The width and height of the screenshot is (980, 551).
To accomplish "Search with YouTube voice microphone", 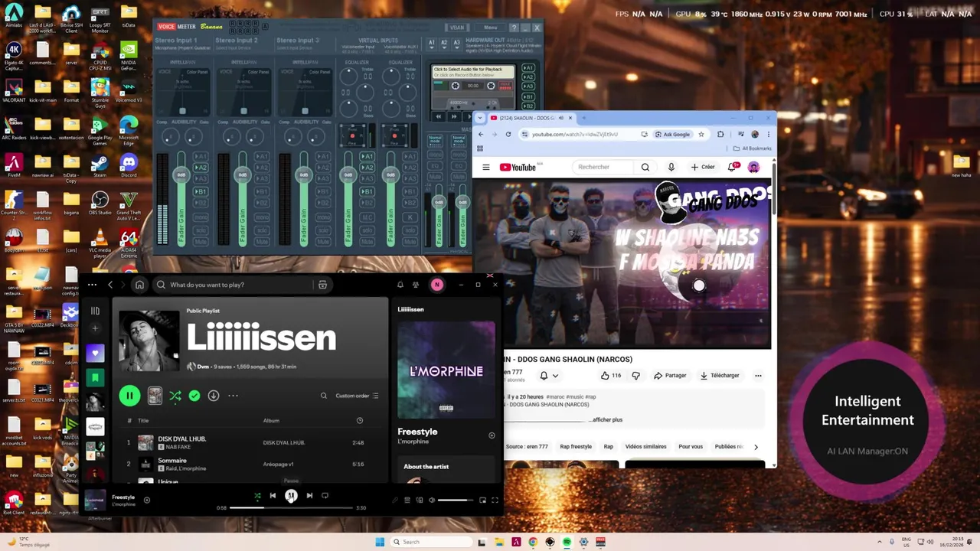I will (671, 167).
